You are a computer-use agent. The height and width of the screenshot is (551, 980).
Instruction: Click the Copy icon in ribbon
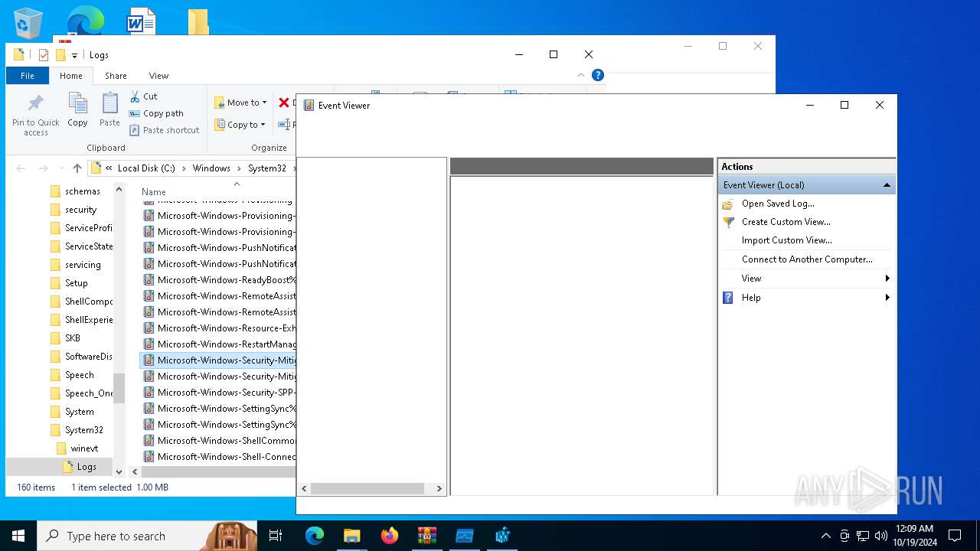tap(77, 103)
